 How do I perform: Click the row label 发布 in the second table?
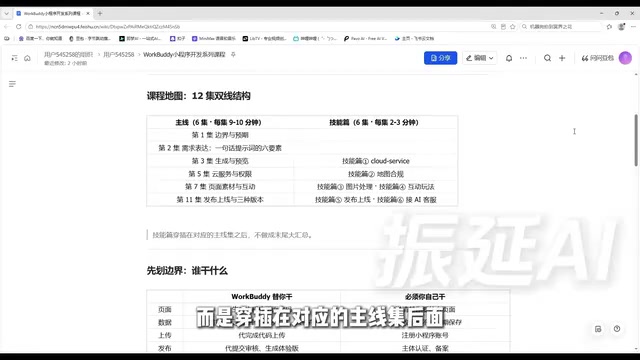click(164, 348)
